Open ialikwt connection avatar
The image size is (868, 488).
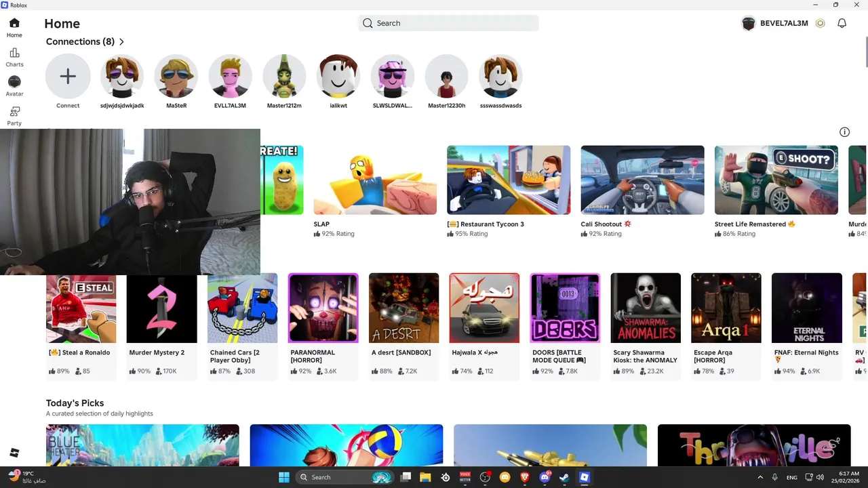(338, 77)
